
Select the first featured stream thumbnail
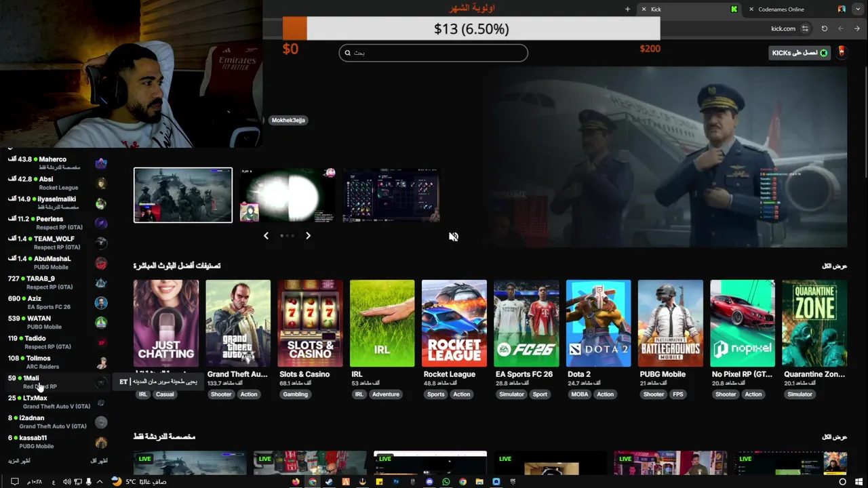point(183,195)
